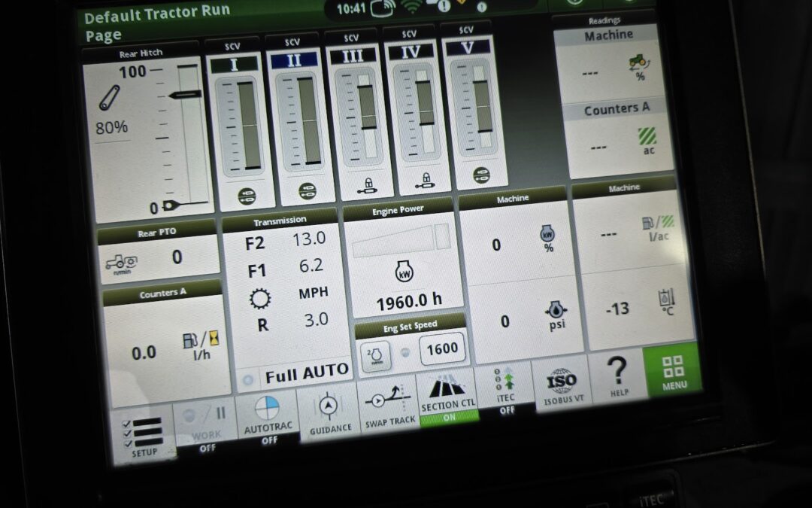This screenshot has width=812, height=508.
Task: Tap the Swap Track icon
Action: pyautogui.click(x=389, y=404)
